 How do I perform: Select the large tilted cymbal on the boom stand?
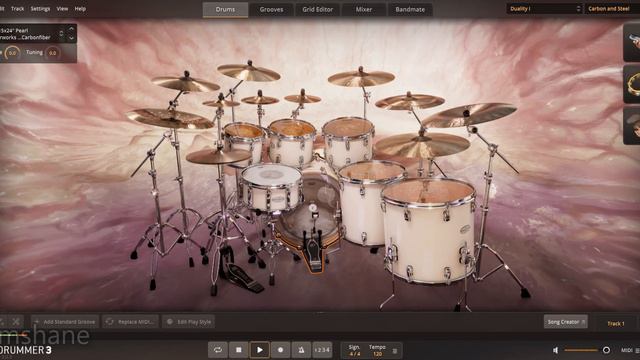[x=469, y=114]
